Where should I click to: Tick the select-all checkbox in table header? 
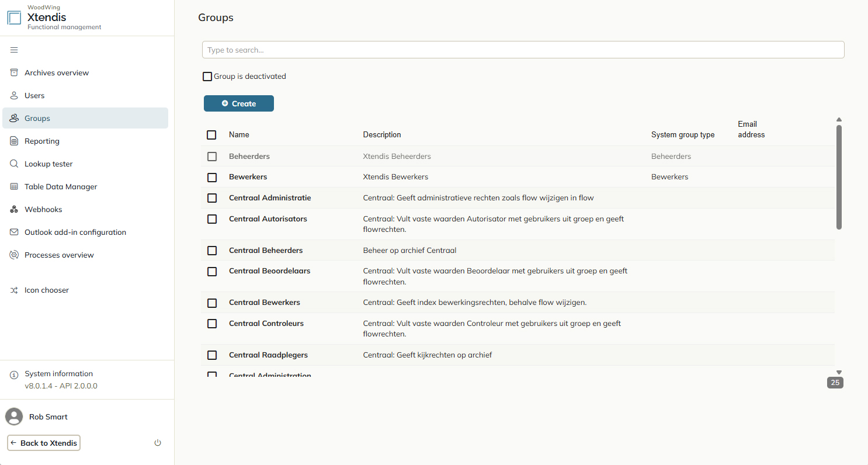(x=211, y=135)
